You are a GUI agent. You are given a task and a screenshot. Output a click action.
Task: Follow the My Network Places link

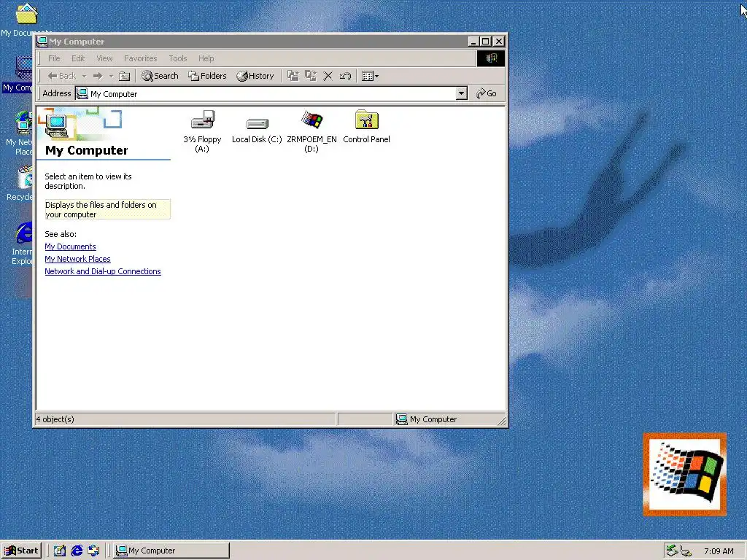(77, 259)
